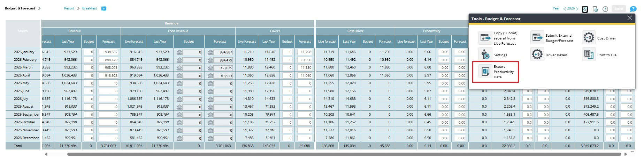Viewport: 644px width, 161px height.
Task: Select the 2026 February row label
Action: point(25,60)
